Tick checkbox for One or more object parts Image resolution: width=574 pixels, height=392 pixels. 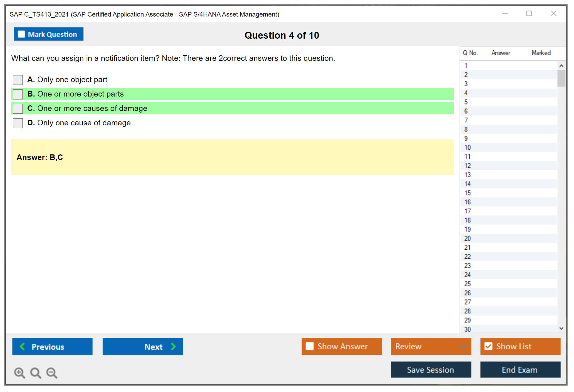pyautogui.click(x=18, y=94)
